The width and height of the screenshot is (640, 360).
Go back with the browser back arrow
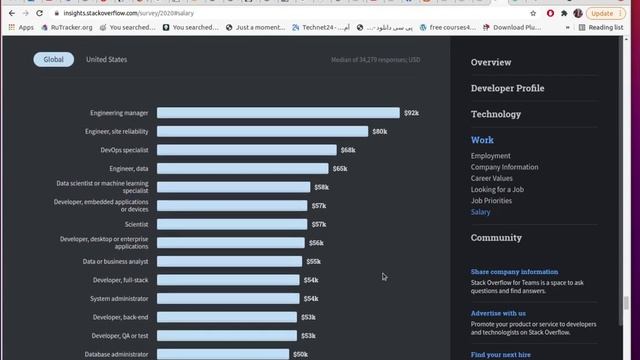coord(12,13)
